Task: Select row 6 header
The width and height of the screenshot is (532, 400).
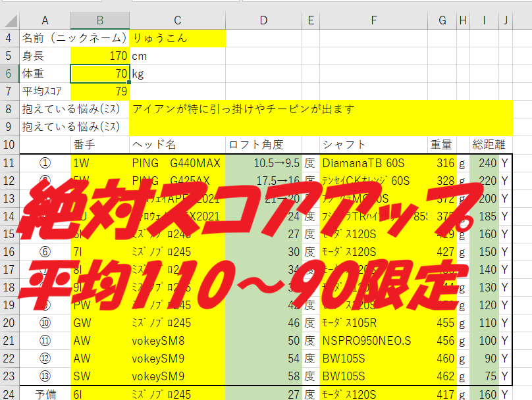Action: (x=9, y=74)
